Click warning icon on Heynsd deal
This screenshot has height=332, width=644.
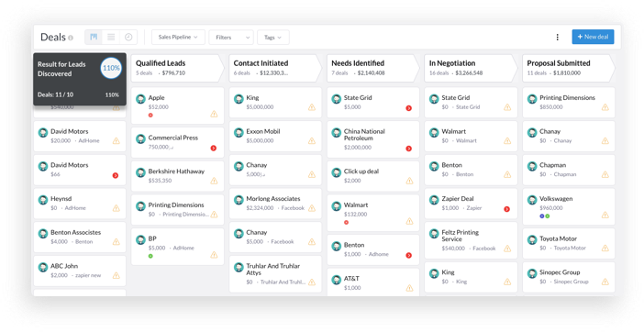[x=117, y=208]
